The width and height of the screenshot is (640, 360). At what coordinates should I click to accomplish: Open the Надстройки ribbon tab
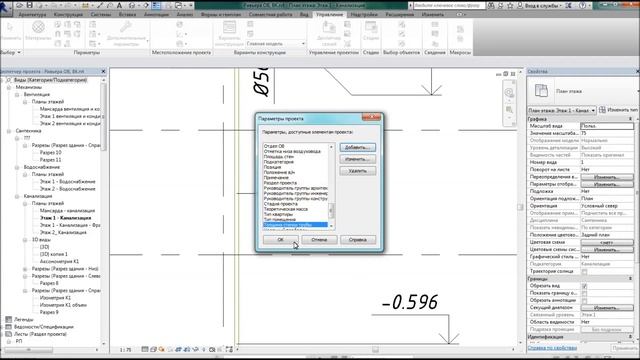tap(364, 14)
